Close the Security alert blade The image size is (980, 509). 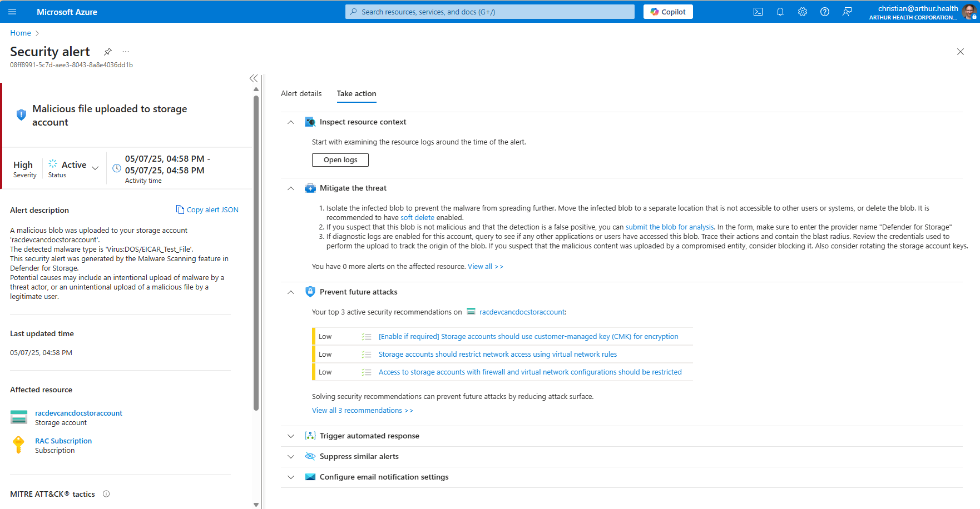[x=961, y=52]
